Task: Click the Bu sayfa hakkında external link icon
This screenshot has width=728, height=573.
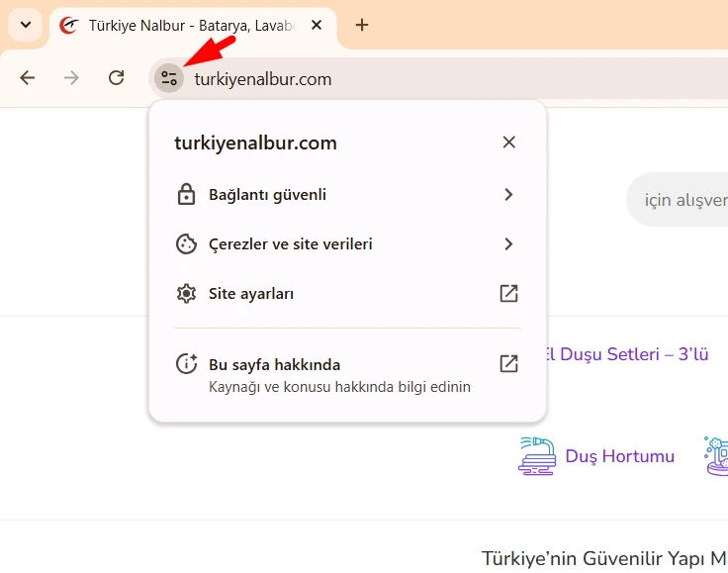Action: tap(508, 364)
